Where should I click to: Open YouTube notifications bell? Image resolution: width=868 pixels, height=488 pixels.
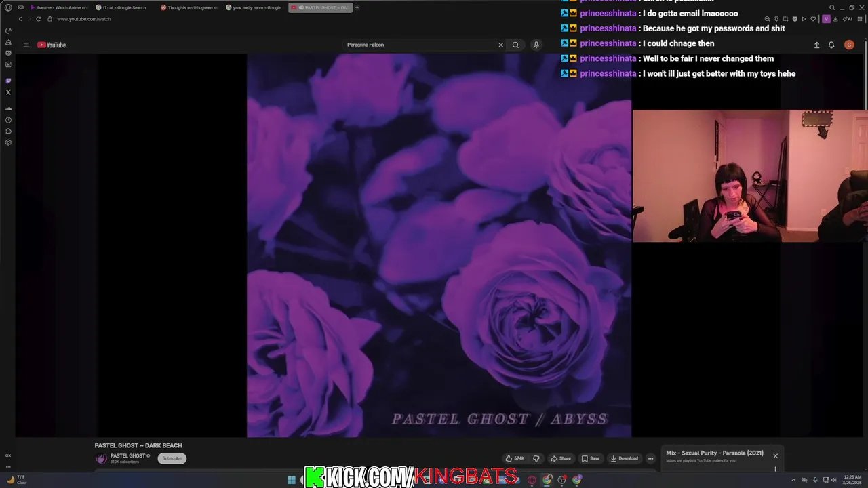tap(831, 45)
